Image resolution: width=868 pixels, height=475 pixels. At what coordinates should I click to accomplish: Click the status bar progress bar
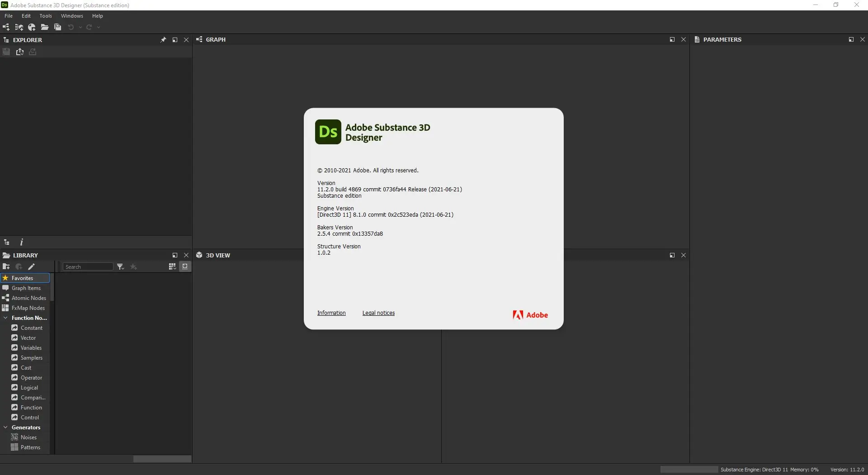(x=689, y=470)
